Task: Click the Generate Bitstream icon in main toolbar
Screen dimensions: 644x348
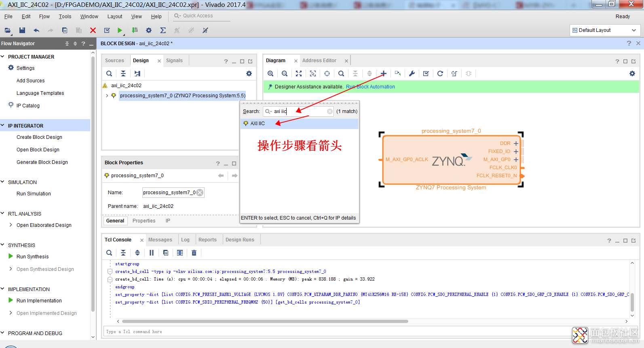Action: [135, 30]
